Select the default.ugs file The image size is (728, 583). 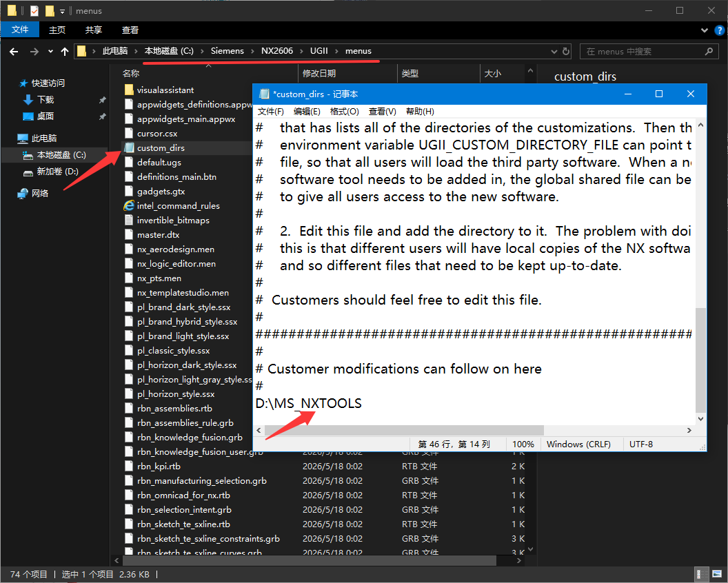[159, 162]
